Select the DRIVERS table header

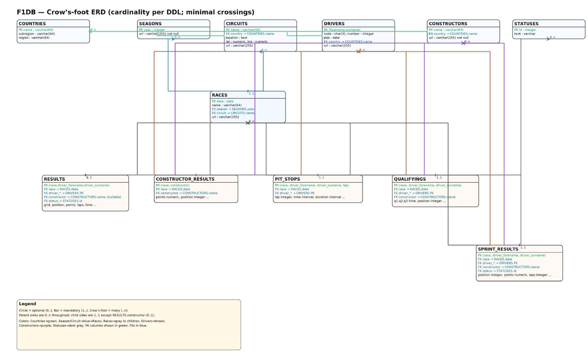(x=335, y=23)
